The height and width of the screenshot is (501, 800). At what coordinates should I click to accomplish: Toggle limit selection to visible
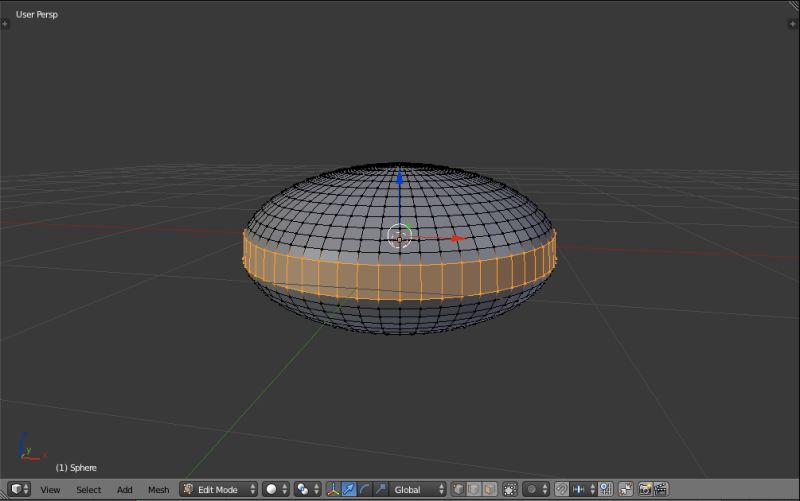510,489
